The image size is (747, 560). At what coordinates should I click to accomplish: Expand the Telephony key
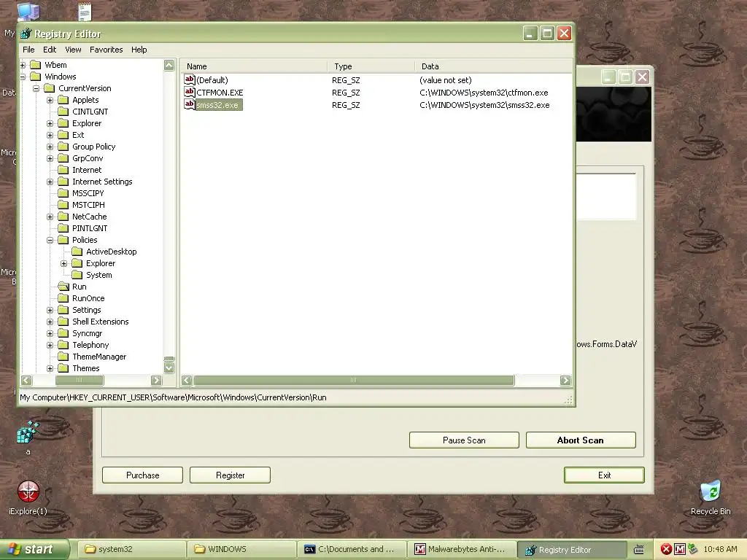tap(50, 345)
